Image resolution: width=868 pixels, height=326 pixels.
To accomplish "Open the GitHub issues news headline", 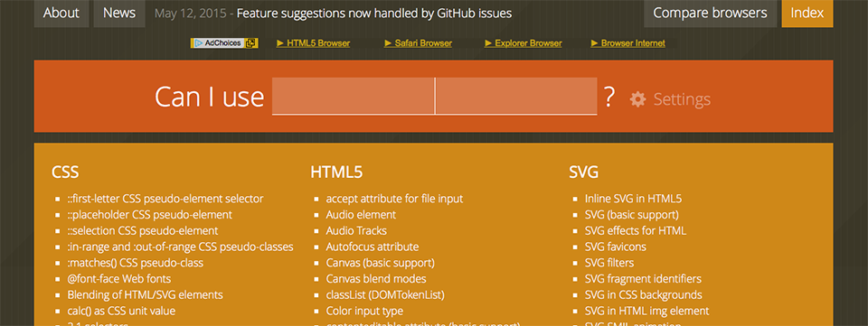I will coord(374,14).
